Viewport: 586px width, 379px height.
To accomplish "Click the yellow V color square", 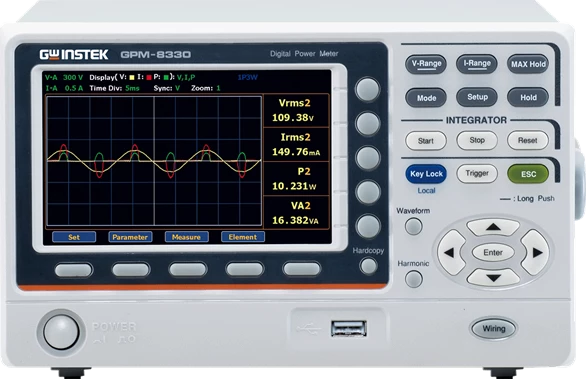I will coord(132,78).
